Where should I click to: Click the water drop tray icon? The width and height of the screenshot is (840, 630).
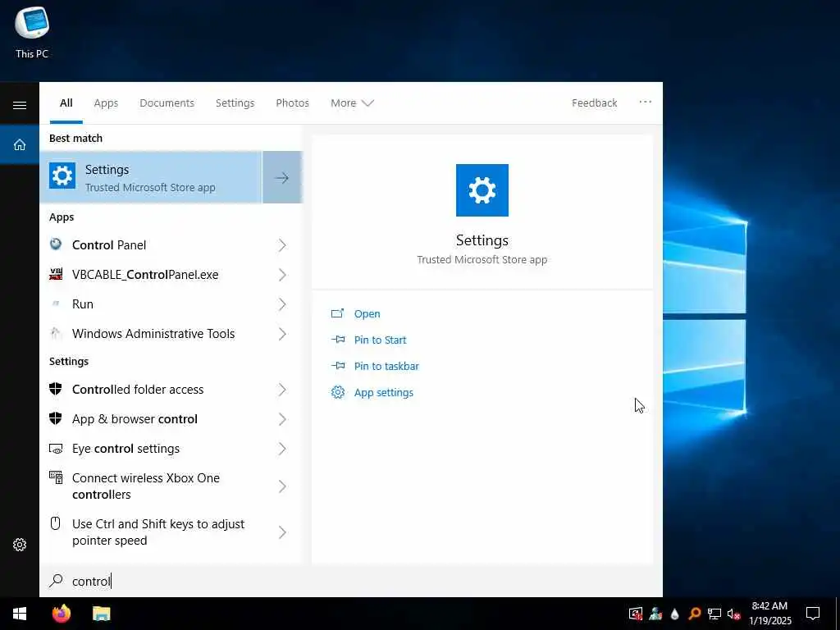coord(674,614)
